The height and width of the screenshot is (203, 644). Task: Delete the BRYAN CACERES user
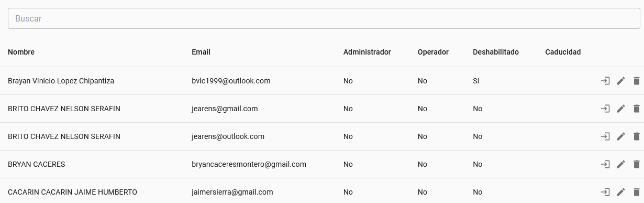[637, 164]
